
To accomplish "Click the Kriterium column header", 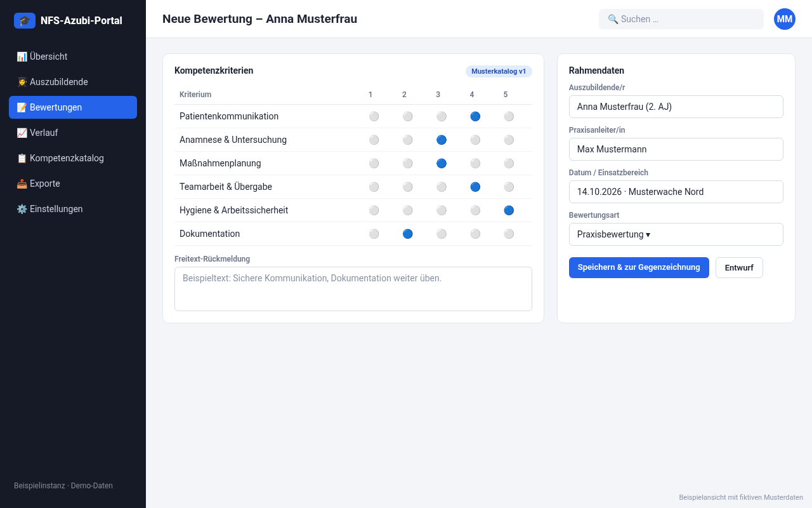I will pyautogui.click(x=195, y=95).
